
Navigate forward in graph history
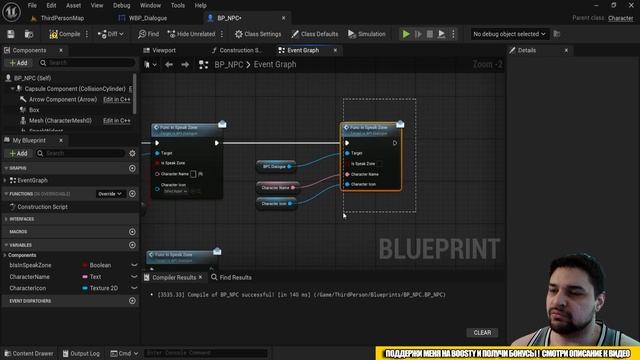tap(185, 65)
